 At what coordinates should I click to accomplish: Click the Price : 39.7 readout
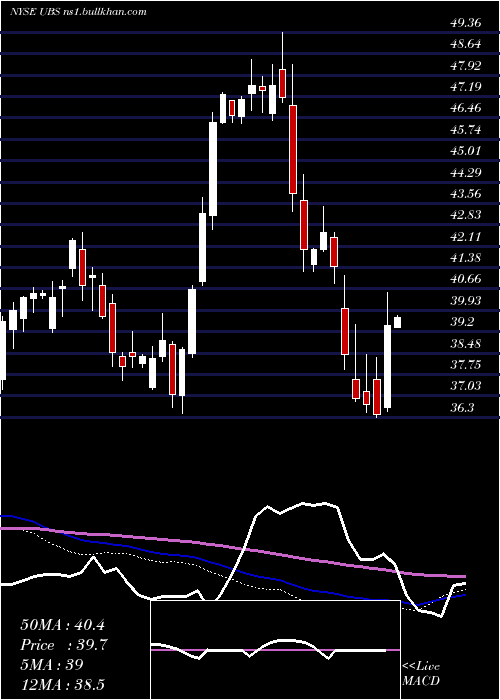tap(64, 645)
